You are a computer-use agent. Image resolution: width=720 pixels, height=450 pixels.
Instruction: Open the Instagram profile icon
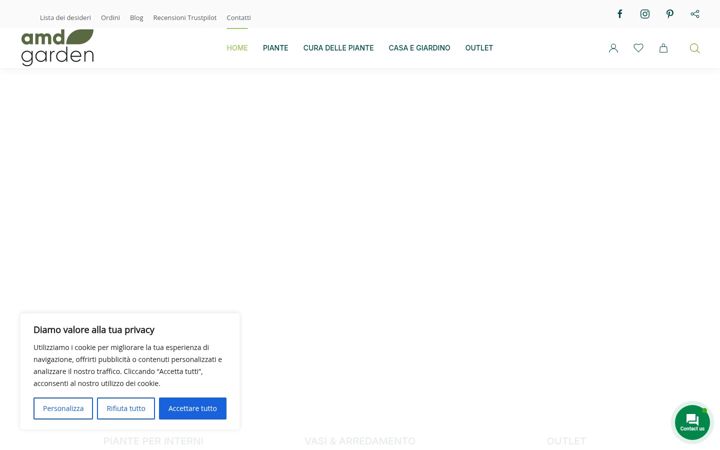[645, 14]
